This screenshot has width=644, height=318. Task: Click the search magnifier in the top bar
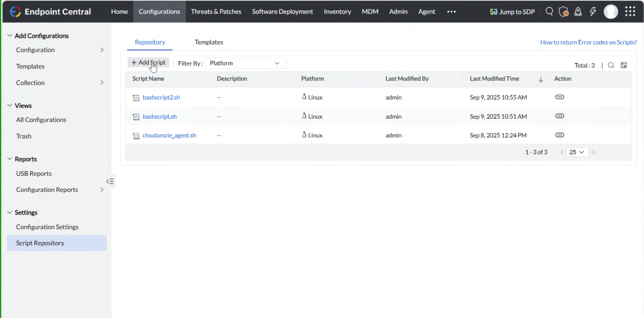pyautogui.click(x=549, y=12)
